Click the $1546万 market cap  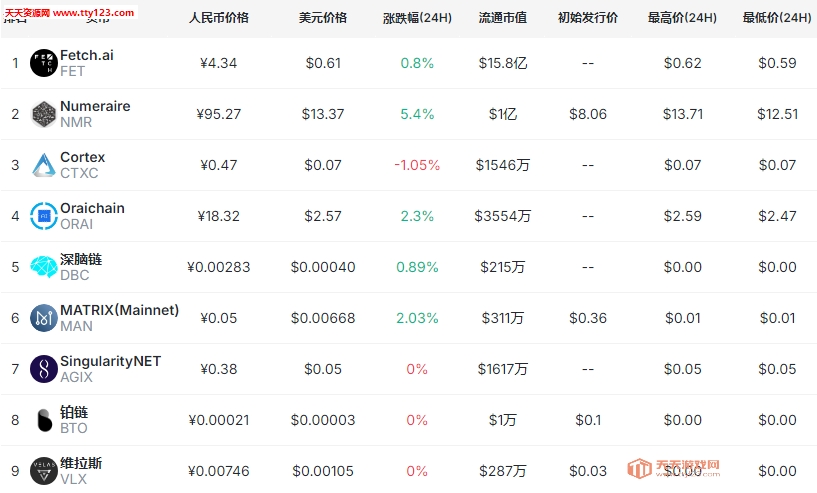[503, 165]
